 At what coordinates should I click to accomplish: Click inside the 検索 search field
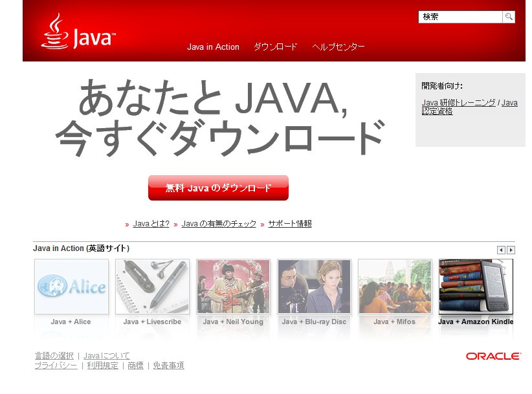(x=460, y=17)
